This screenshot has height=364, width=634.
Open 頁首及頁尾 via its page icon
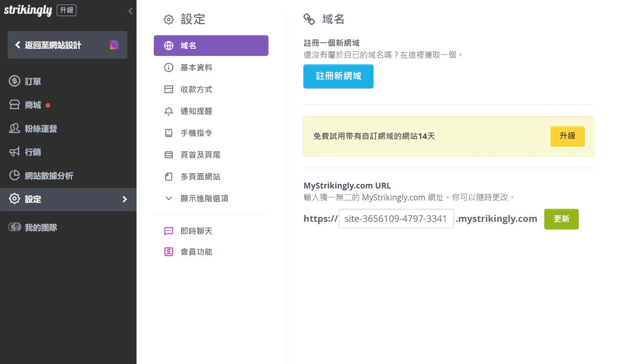[x=168, y=154]
